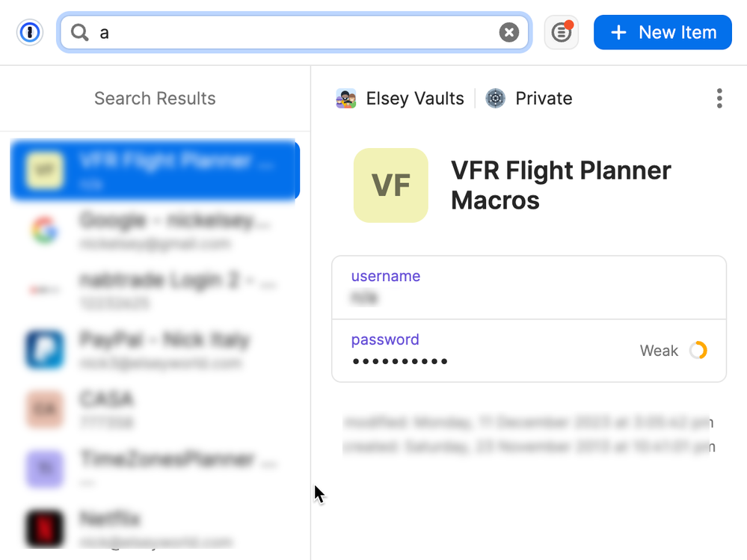Select the Private vault label
This screenshot has height=560, width=747.
(x=544, y=99)
